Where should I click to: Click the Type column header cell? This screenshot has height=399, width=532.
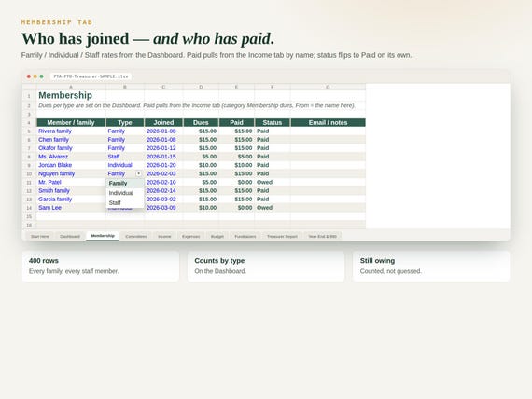[125, 122]
